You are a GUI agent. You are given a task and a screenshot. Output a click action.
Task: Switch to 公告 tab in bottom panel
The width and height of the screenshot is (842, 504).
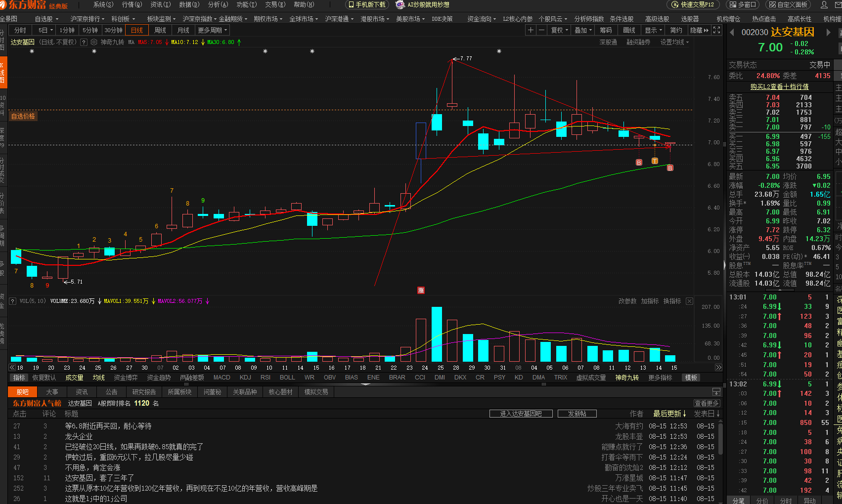point(112,392)
